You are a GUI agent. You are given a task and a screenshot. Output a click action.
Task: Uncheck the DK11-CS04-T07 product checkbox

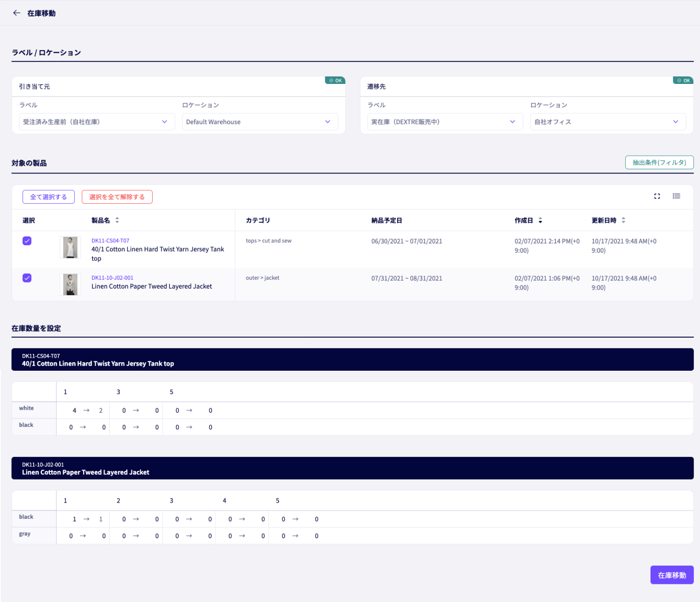27,241
